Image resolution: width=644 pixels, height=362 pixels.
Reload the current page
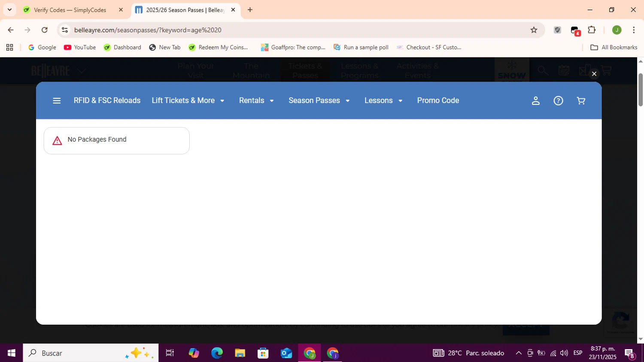point(45,30)
